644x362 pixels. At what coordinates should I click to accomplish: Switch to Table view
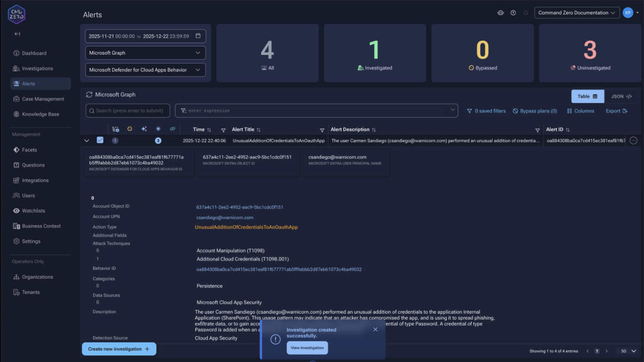pyautogui.click(x=588, y=96)
